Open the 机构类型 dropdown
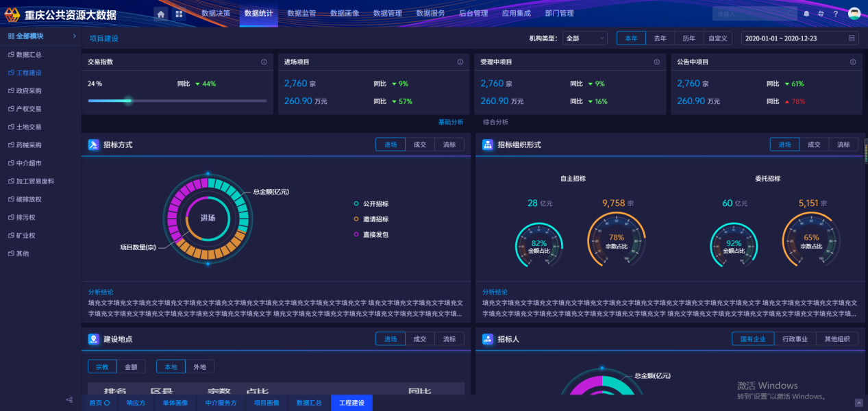868x411 pixels. pyautogui.click(x=584, y=38)
